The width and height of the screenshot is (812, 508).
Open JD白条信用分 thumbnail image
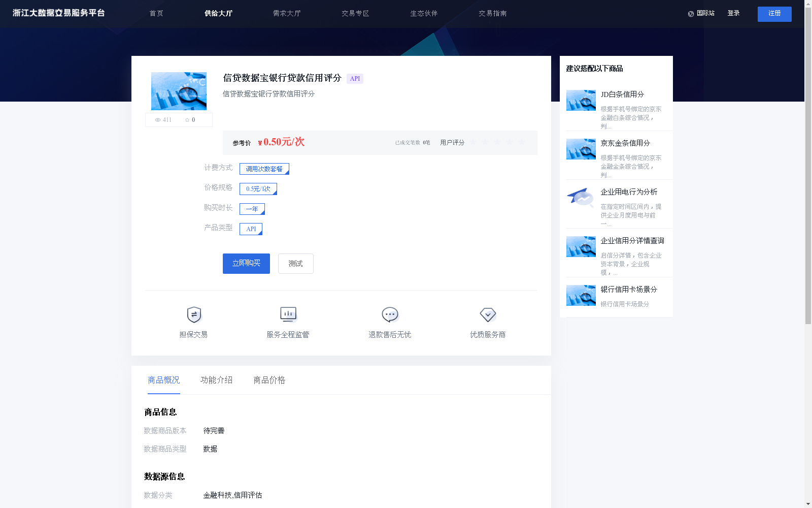(x=581, y=101)
